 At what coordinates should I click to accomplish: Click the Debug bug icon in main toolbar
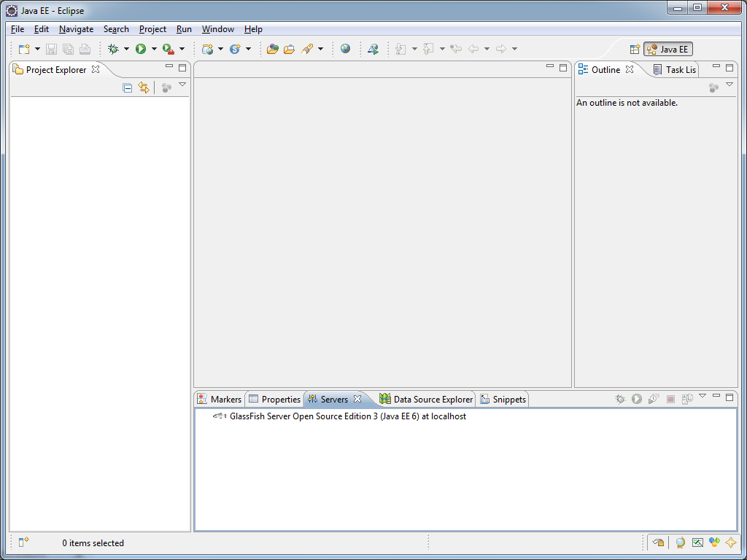click(113, 49)
